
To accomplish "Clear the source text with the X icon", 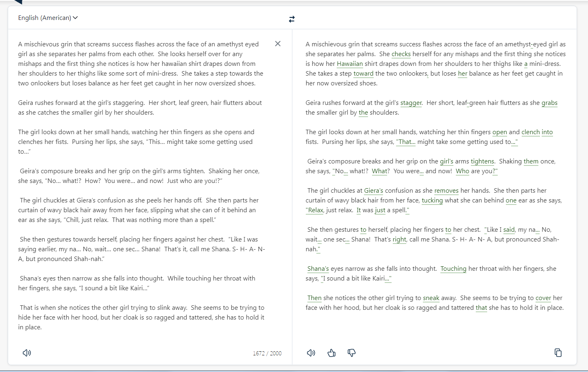I will point(278,44).
